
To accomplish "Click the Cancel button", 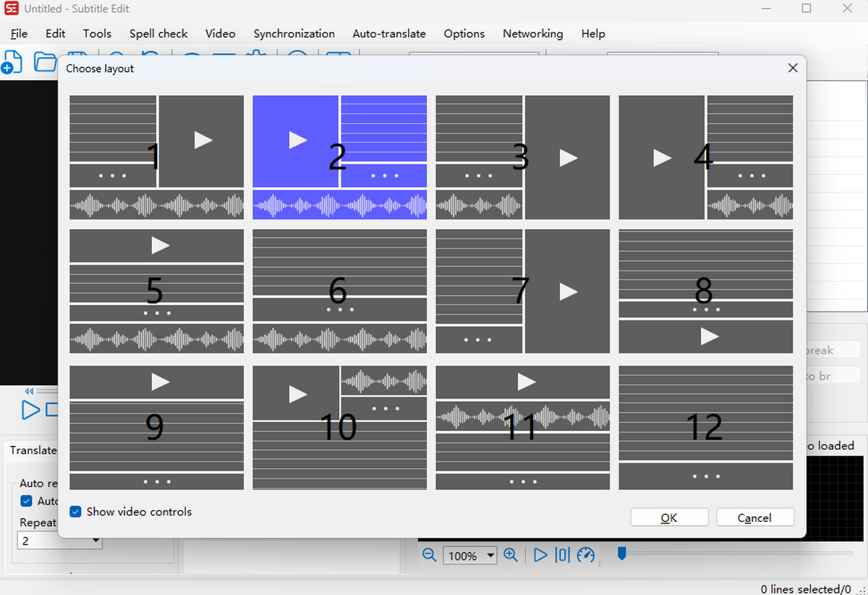I will [754, 518].
